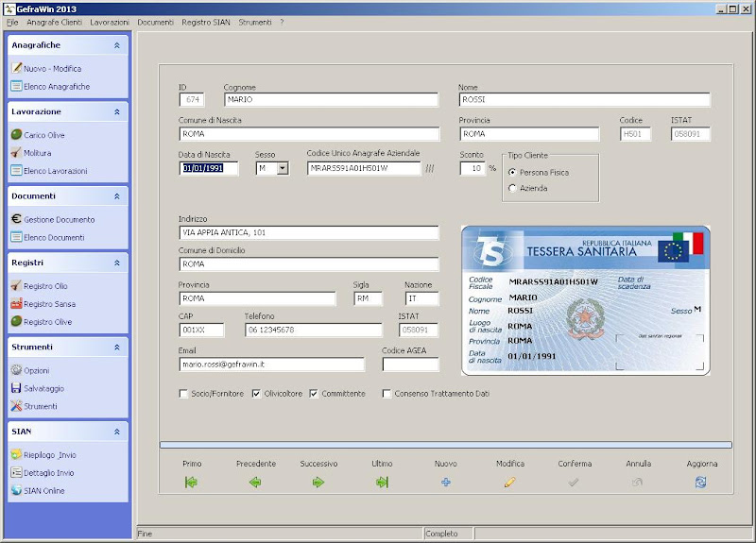The height and width of the screenshot is (543, 756).
Task: Click the Email input field
Action: point(272,365)
